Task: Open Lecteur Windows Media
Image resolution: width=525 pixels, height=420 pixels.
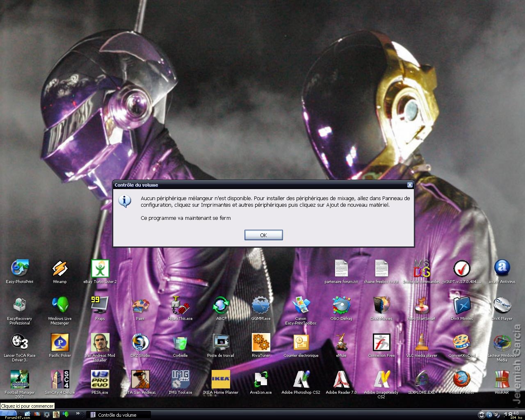Action: [x=502, y=348]
